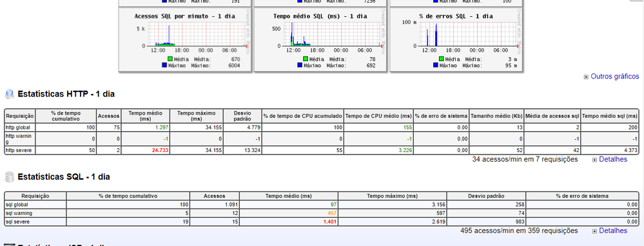Viewport: 644px width, 246px height.
Task: Click the 3.156 maximum time value
Action: click(438, 204)
